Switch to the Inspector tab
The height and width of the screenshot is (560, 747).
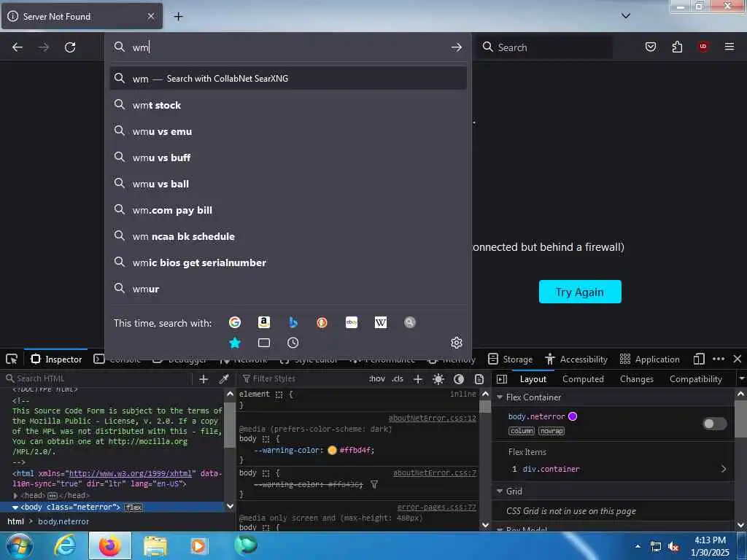click(x=56, y=359)
